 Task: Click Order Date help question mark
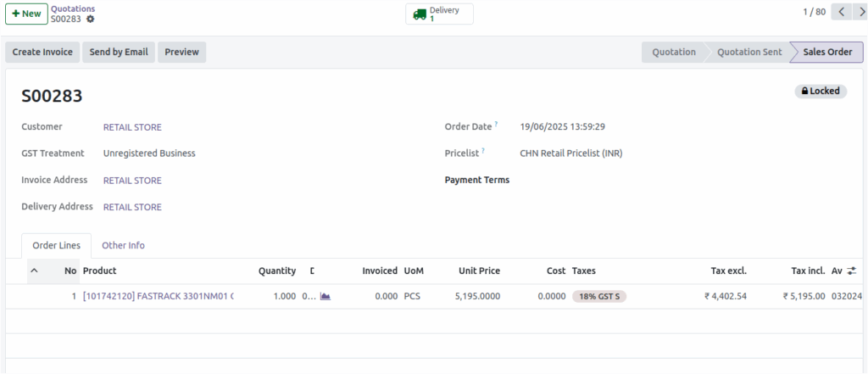496,124
